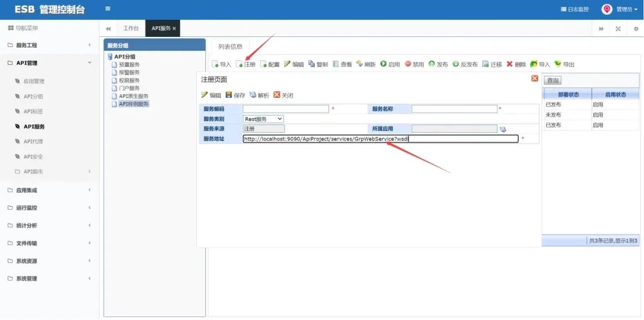Select the 列表信息 tab
The width and height of the screenshot is (644, 320).
tap(230, 46)
